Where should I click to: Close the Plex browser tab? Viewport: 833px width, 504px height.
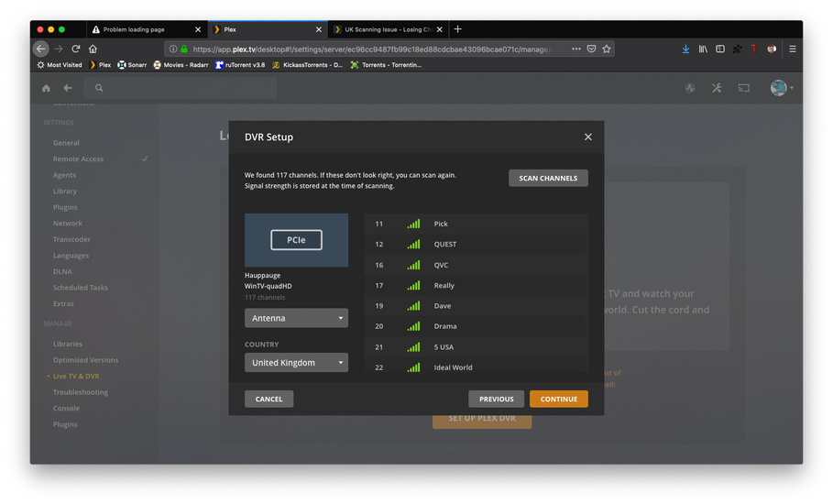coord(319,29)
